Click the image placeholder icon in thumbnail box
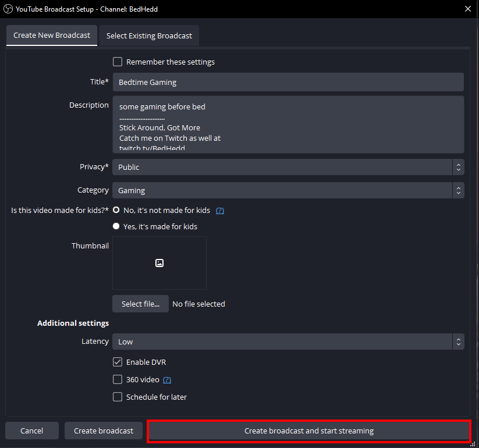Viewport: 479px width, 448px height. [x=159, y=263]
